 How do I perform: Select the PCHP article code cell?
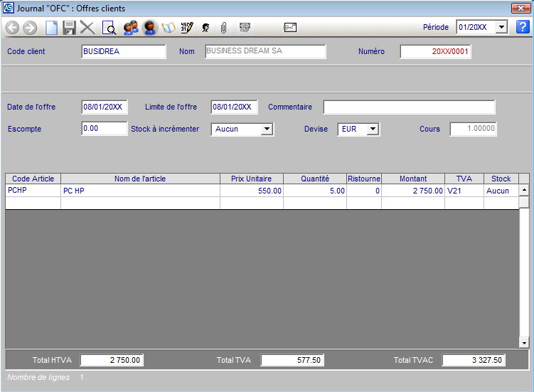(x=33, y=191)
